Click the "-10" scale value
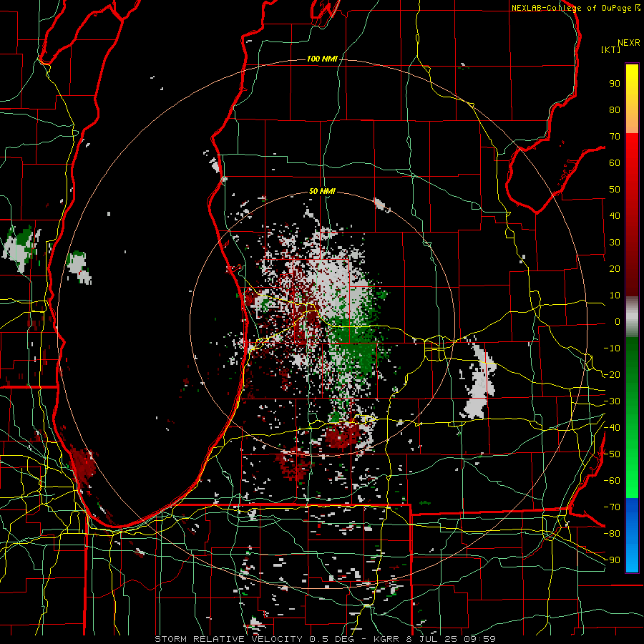 (x=612, y=348)
